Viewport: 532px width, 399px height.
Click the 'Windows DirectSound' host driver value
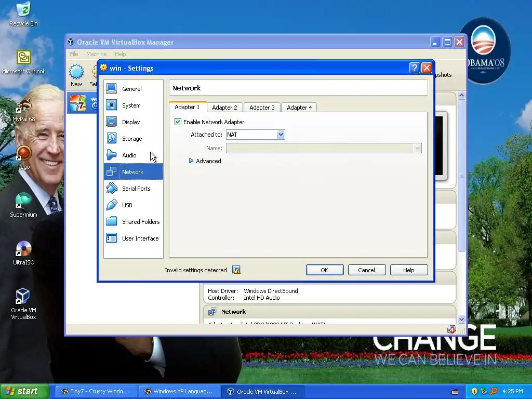[271, 291]
